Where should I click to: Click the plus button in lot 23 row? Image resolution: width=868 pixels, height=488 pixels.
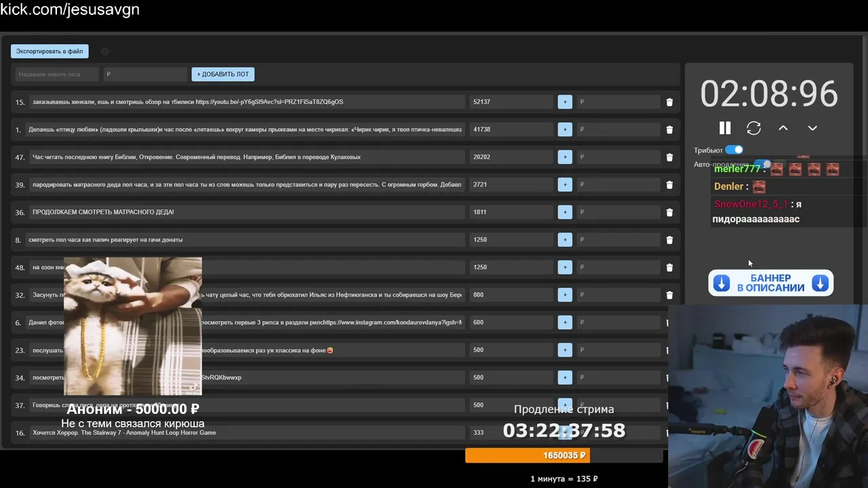565,350
